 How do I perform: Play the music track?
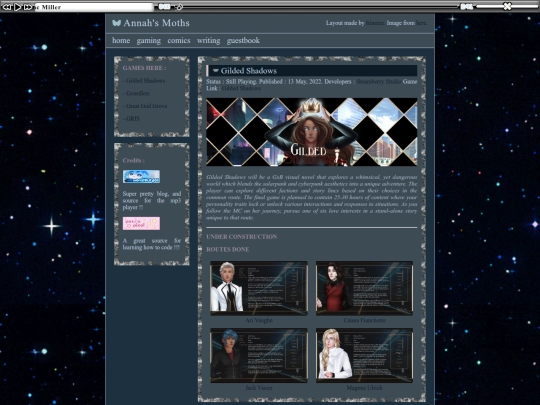pos(18,7)
